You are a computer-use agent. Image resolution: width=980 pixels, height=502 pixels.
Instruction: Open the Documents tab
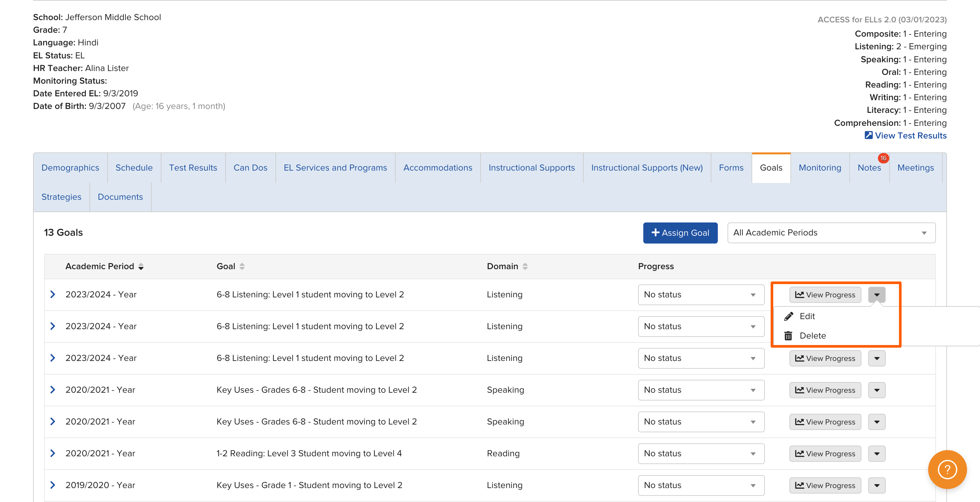[x=120, y=197]
